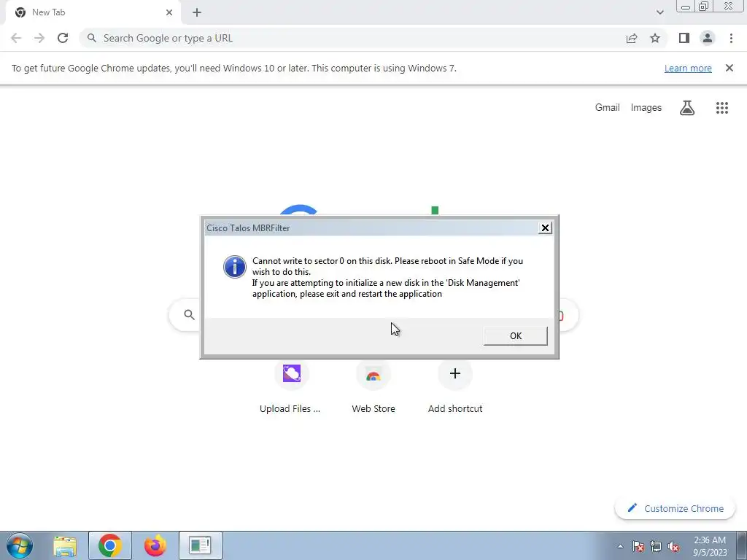Open the network status tray icon
This screenshot has width=747, height=560.
point(656,546)
